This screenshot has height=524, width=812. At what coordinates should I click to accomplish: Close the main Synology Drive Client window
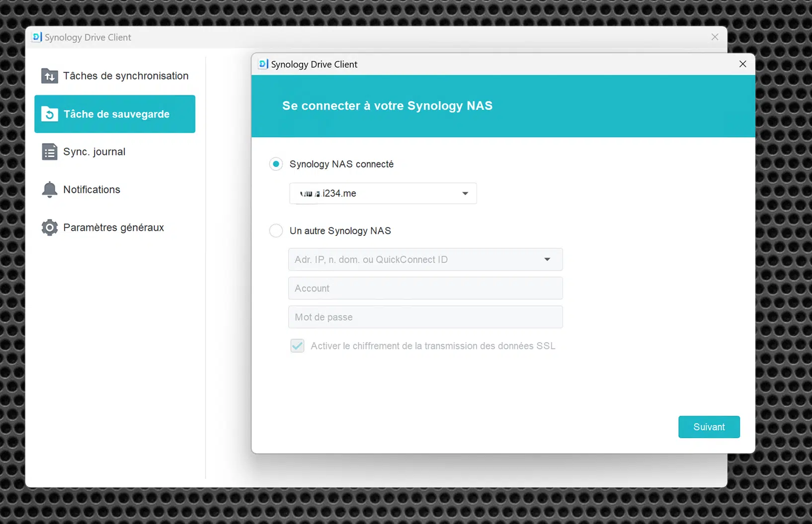(715, 37)
